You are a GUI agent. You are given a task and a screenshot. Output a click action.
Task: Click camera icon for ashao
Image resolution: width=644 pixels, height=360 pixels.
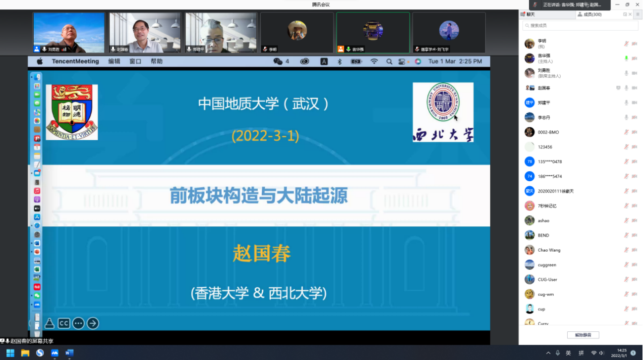(x=635, y=220)
